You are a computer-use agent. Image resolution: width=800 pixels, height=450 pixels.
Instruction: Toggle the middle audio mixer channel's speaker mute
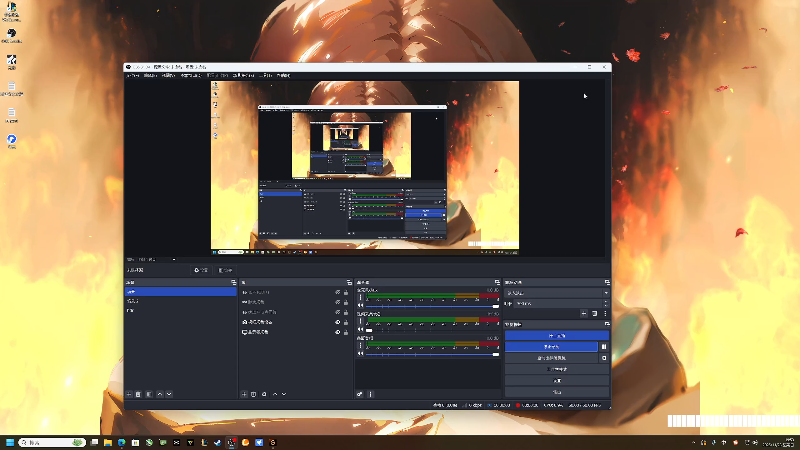[361, 330]
